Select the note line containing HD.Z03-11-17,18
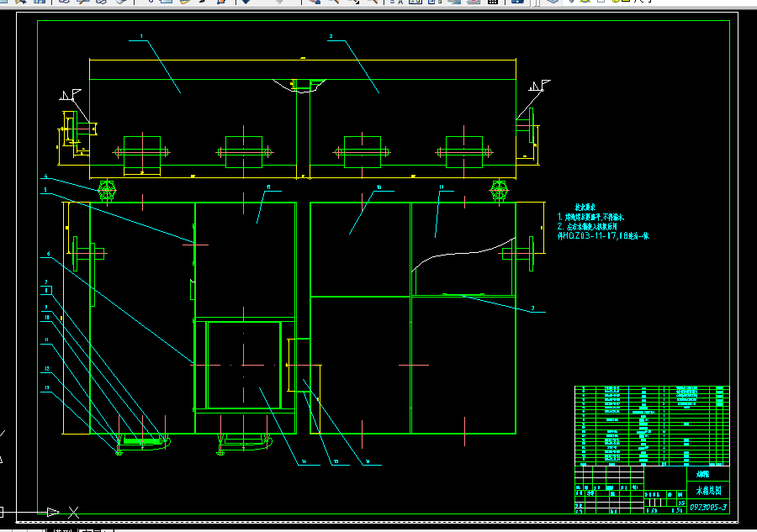The image size is (757, 532). point(603,236)
